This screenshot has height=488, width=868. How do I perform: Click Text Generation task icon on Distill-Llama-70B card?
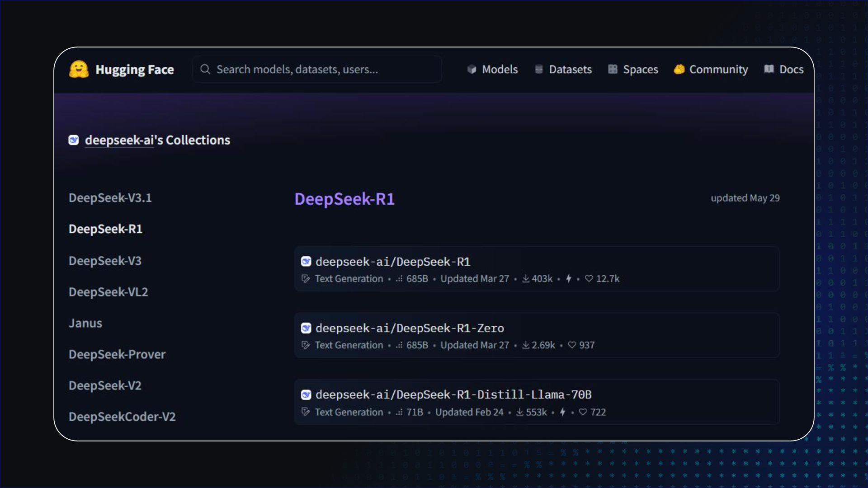pyautogui.click(x=306, y=412)
